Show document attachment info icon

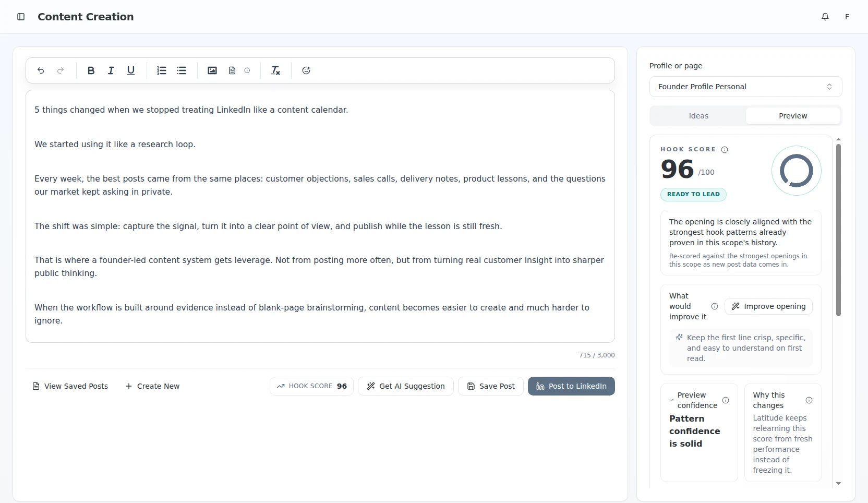[x=247, y=70]
